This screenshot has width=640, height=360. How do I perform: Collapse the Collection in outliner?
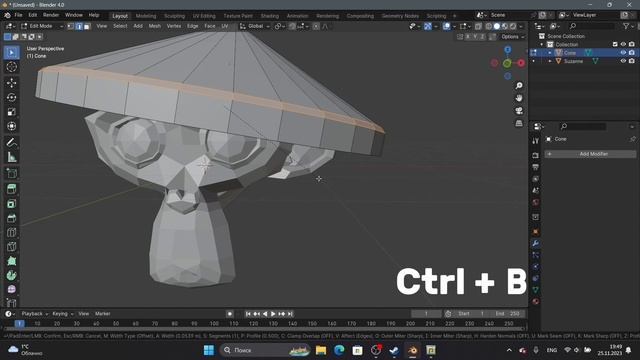pyautogui.click(x=542, y=44)
